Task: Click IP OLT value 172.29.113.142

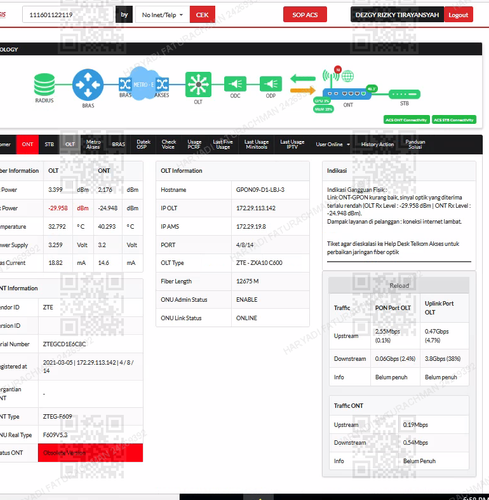Action: coord(256,208)
